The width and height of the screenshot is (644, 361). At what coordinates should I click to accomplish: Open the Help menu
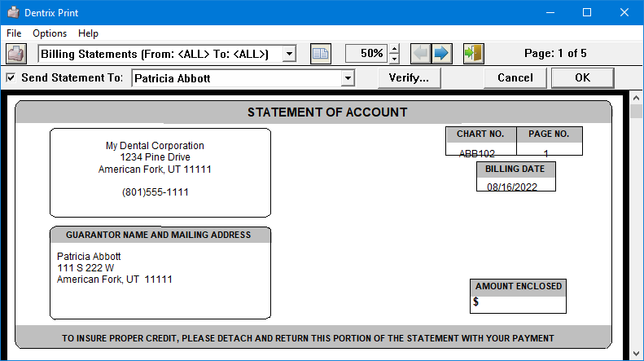88,33
